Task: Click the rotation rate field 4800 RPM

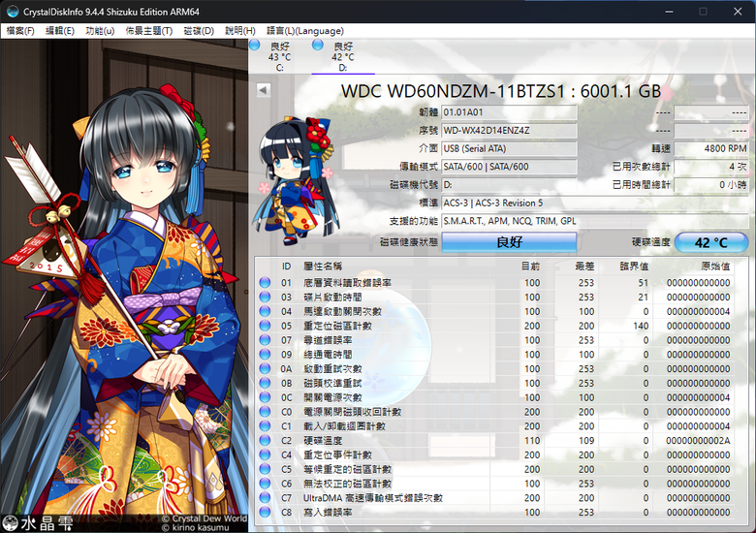Action: (711, 148)
